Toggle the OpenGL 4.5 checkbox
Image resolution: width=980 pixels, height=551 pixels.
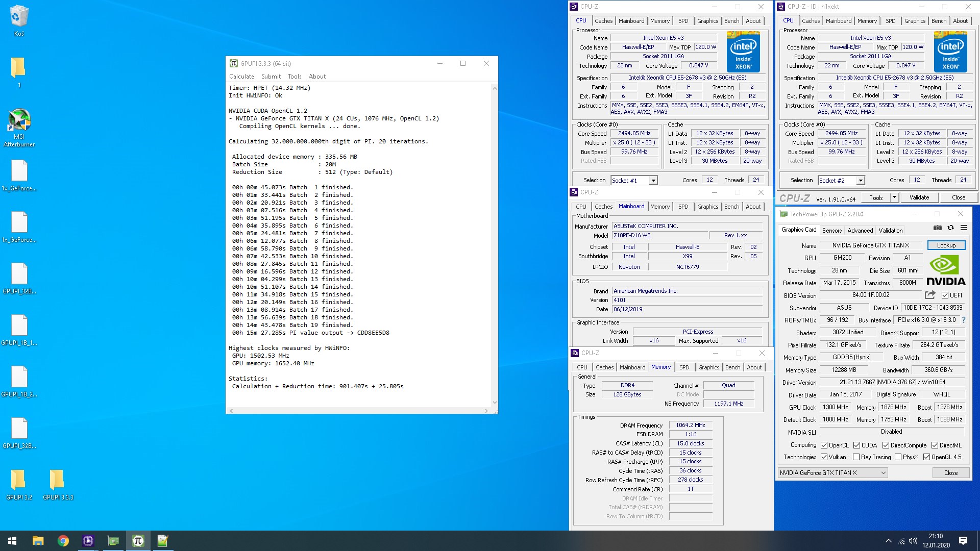(926, 457)
